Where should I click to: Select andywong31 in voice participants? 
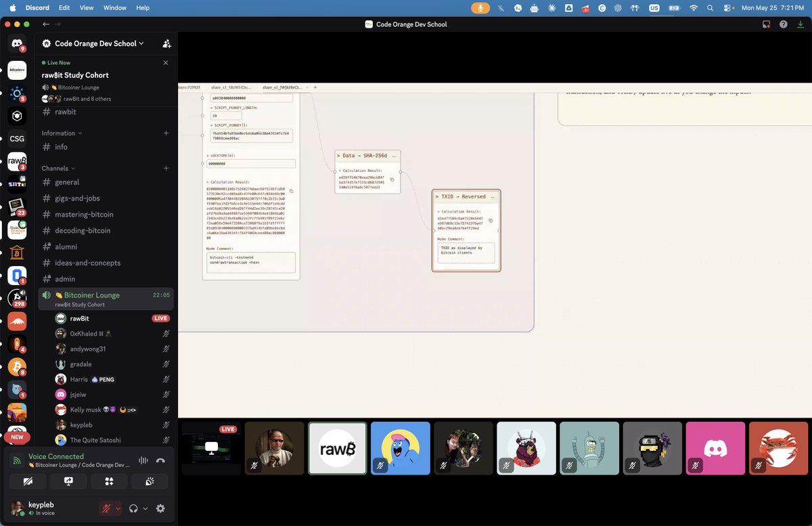112,349
